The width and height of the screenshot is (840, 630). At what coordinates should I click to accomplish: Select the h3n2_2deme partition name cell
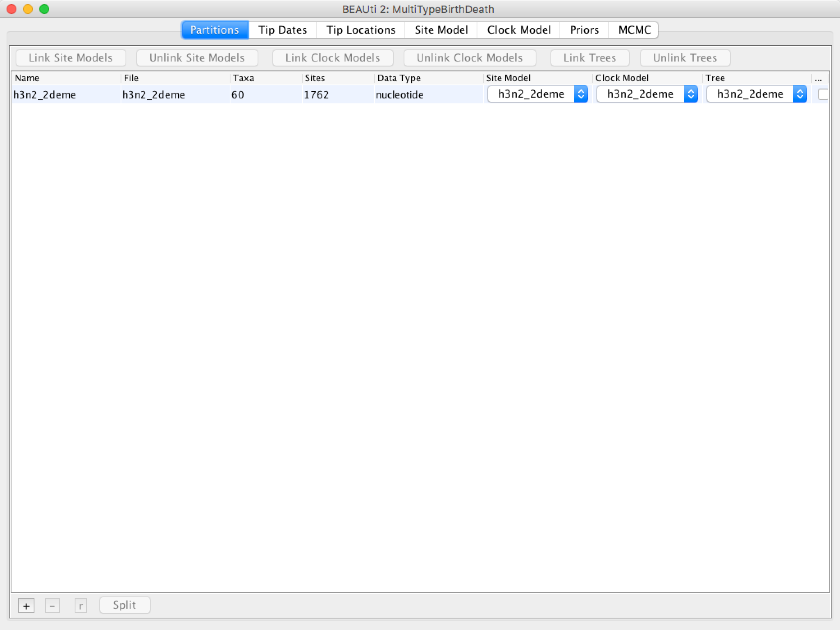[x=45, y=95]
